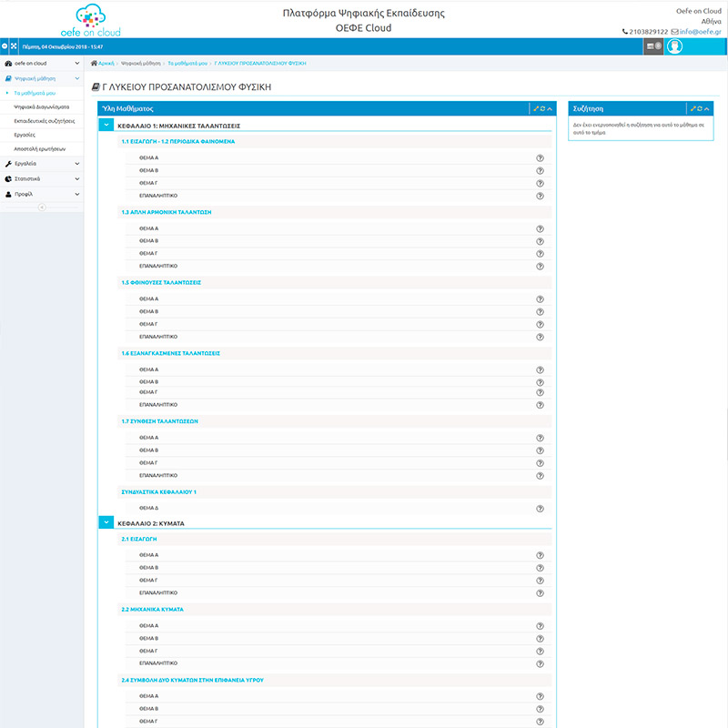Select Εκπαιδευτικές συζητήσεις in the sidebar
Screen dimensions: 728x728
[45, 120]
